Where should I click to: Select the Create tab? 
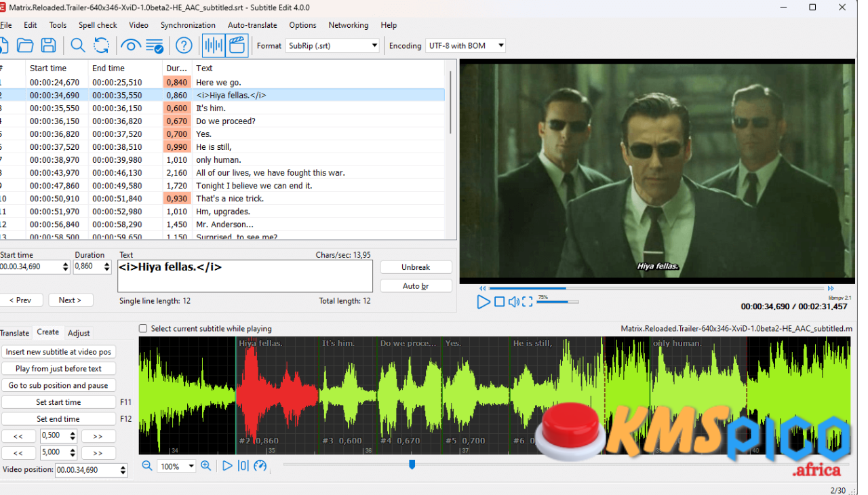pos(48,332)
